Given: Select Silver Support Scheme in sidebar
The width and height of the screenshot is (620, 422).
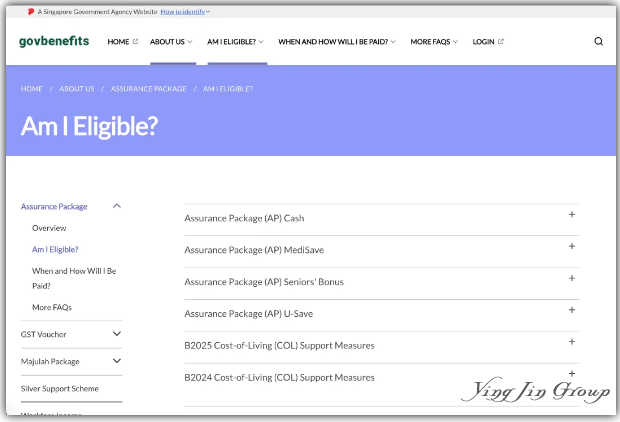Looking at the screenshot, I should (60, 388).
